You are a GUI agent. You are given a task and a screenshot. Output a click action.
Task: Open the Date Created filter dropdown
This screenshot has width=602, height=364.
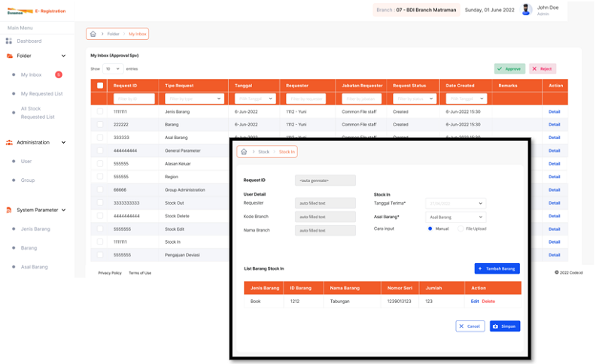point(467,99)
